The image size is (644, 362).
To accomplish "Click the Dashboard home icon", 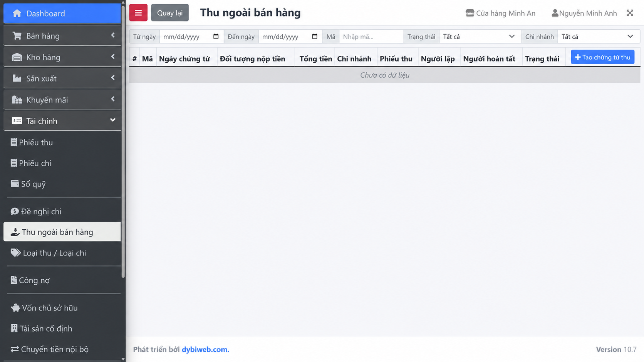I will [x=17, y=13].
